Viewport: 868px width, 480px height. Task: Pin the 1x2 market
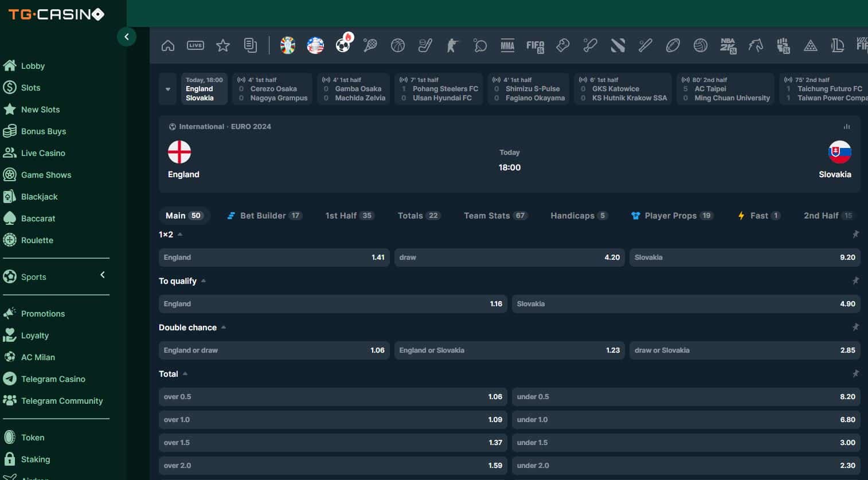coord(855,234)
